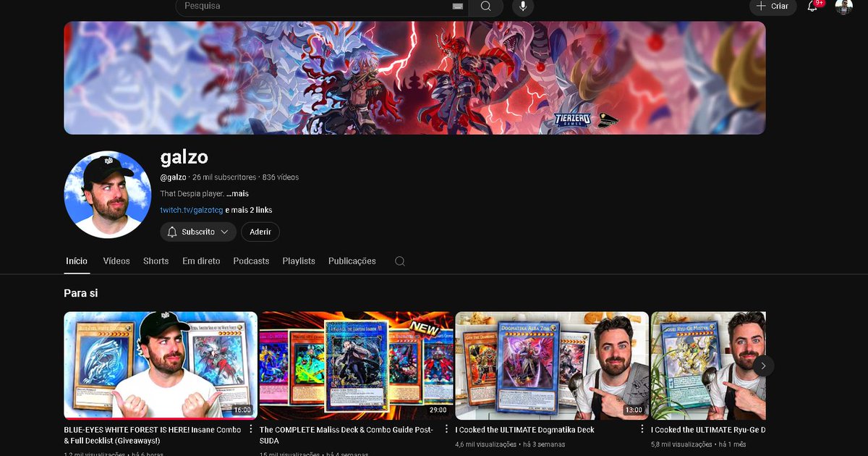Open the Publicações tab
868x456 pixels.
click(352, 261)
